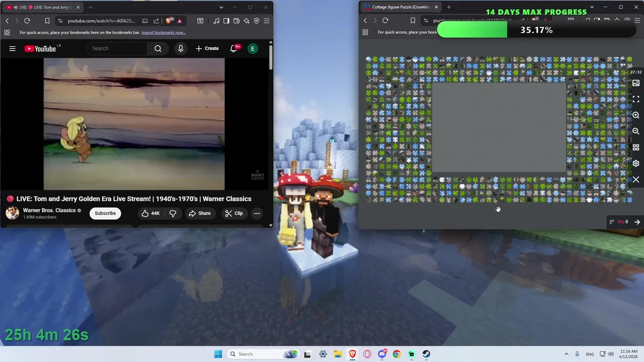Open YouTube Create menu
Viewport: 644px width, 362px height.
pos(207,48)
